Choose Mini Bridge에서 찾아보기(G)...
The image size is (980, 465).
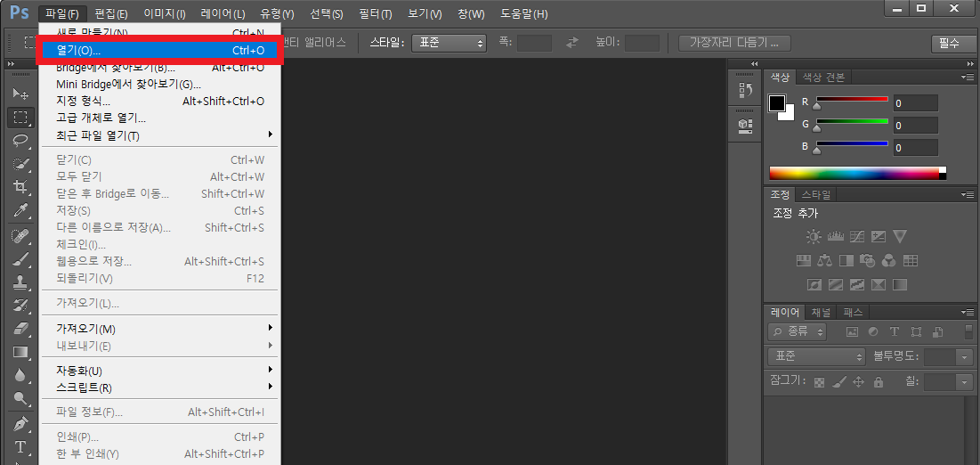[x=160, y=84]
